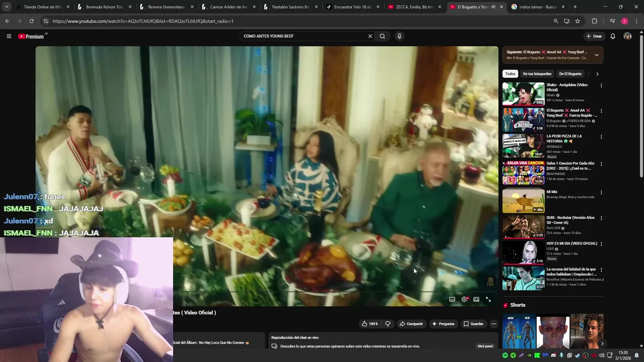Select the De El Bogueto chip
This screenshot has height=362, width=644.
570,74
